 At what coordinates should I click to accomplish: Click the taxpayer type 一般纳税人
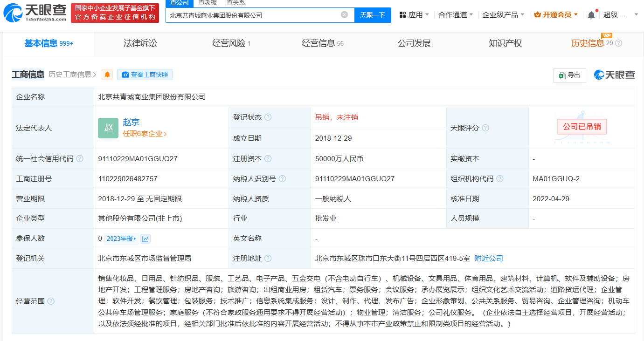tap(333, 199)
